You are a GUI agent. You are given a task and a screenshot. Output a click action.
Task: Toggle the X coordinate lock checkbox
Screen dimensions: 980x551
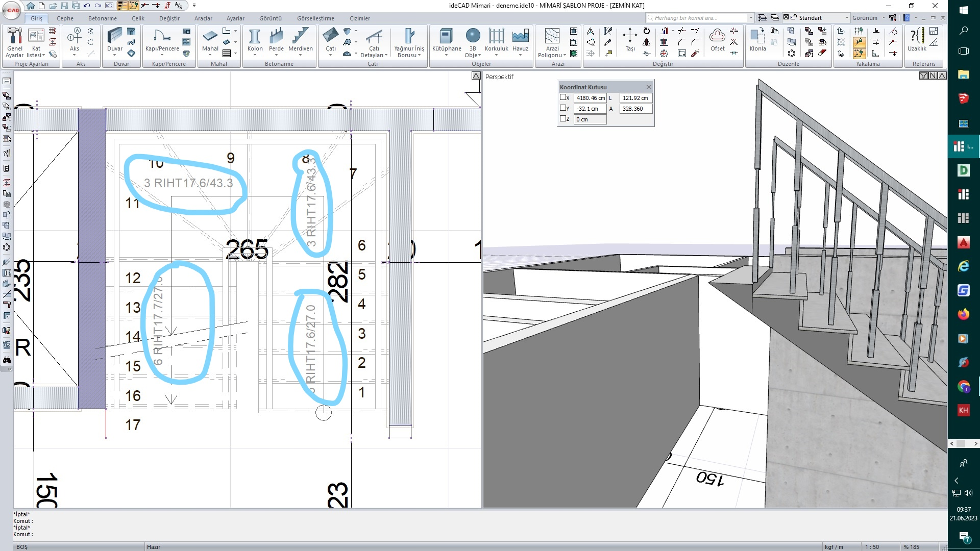point(562,97)
